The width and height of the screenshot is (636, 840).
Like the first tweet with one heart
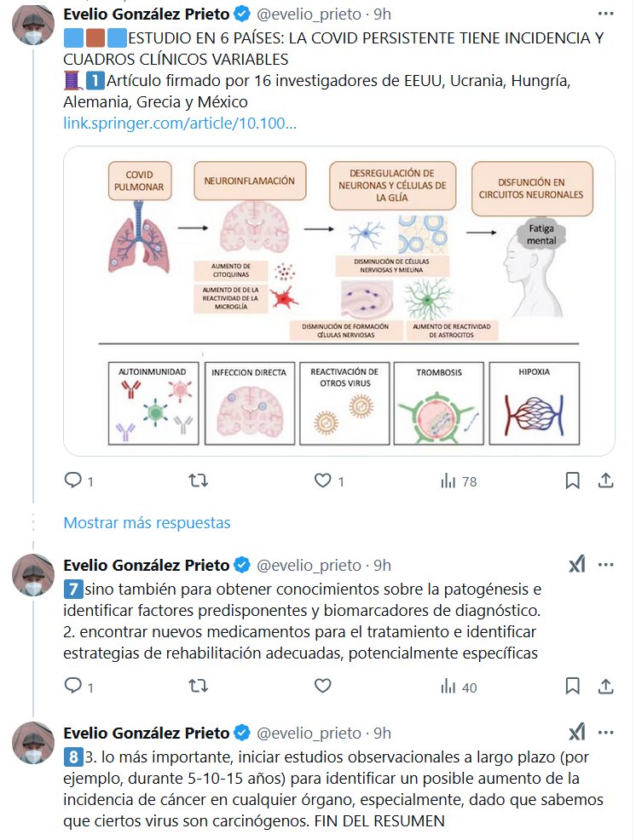pyautogui.click(x=322, y=480)
